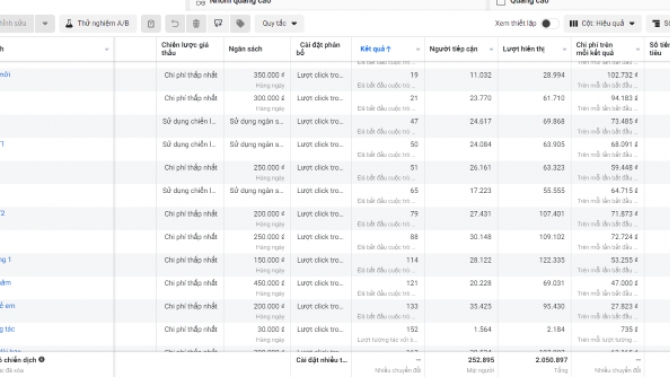This screenshot has width=670, height=377.
Task: Click the budget cell '300.000 đ'
Action: 269,98
